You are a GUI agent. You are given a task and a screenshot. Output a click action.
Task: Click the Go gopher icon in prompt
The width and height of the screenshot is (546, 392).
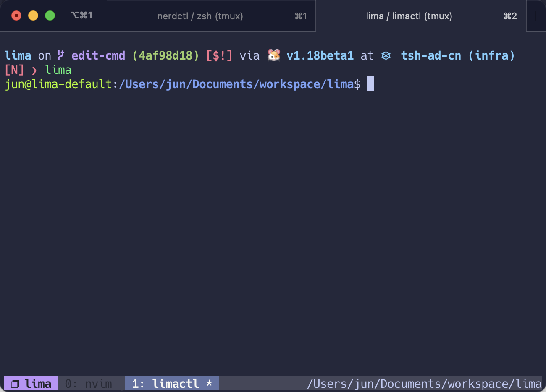[274, 55]
